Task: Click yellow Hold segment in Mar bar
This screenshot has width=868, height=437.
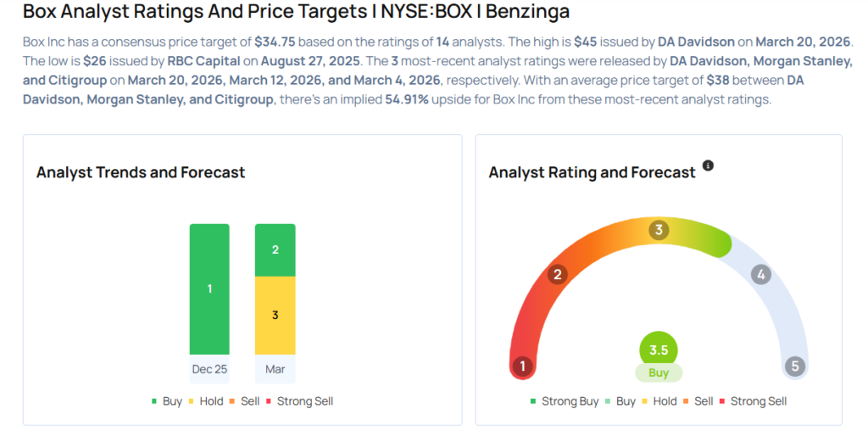Action: coord(275,315)
